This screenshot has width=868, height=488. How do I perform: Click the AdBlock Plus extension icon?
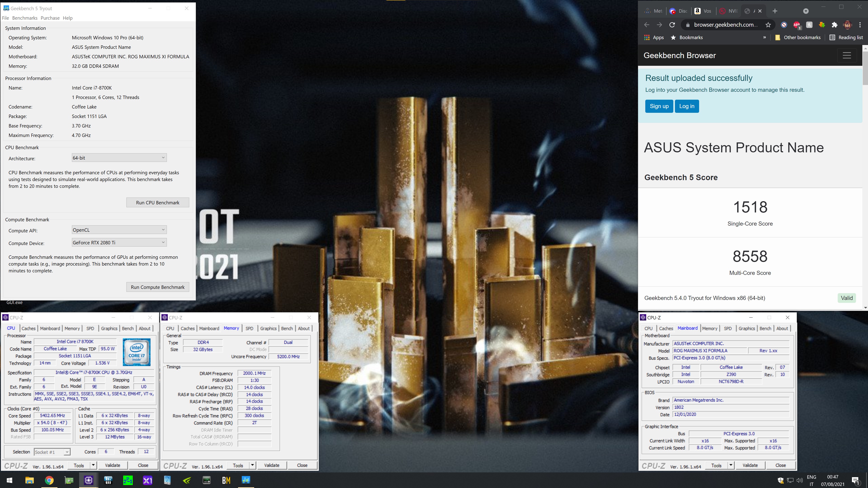coord(797,25)
